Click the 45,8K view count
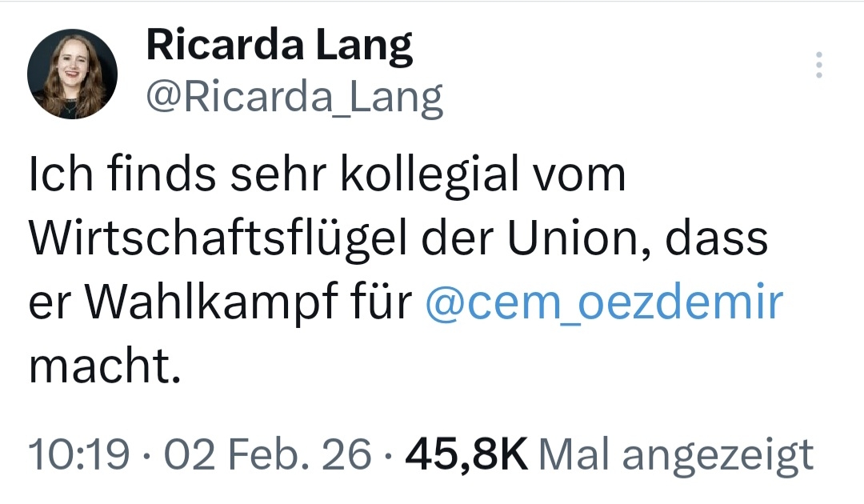Screen dimensions: 864x504 coord(466,455)
